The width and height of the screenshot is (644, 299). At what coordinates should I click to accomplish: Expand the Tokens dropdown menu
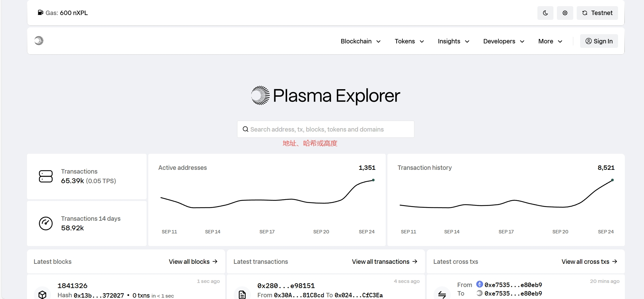pyautogui.click(x=409, y=41)
